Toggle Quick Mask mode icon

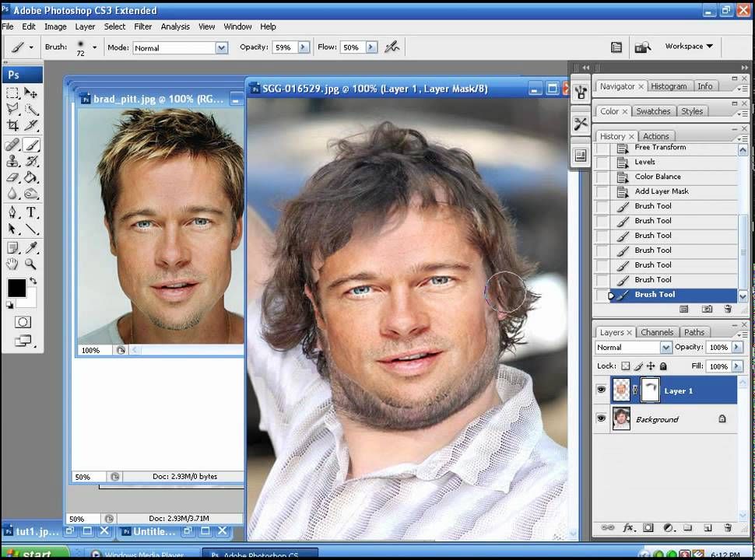(22, 322)
